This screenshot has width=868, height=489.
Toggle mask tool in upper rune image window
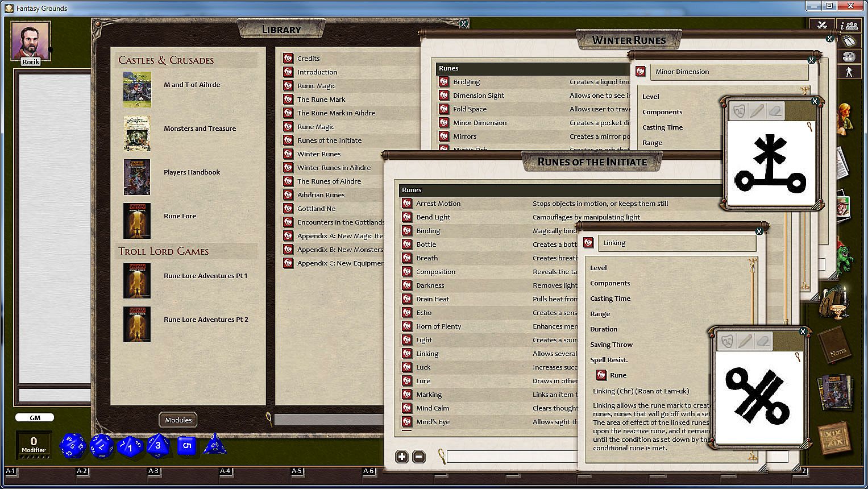(739, 111)
